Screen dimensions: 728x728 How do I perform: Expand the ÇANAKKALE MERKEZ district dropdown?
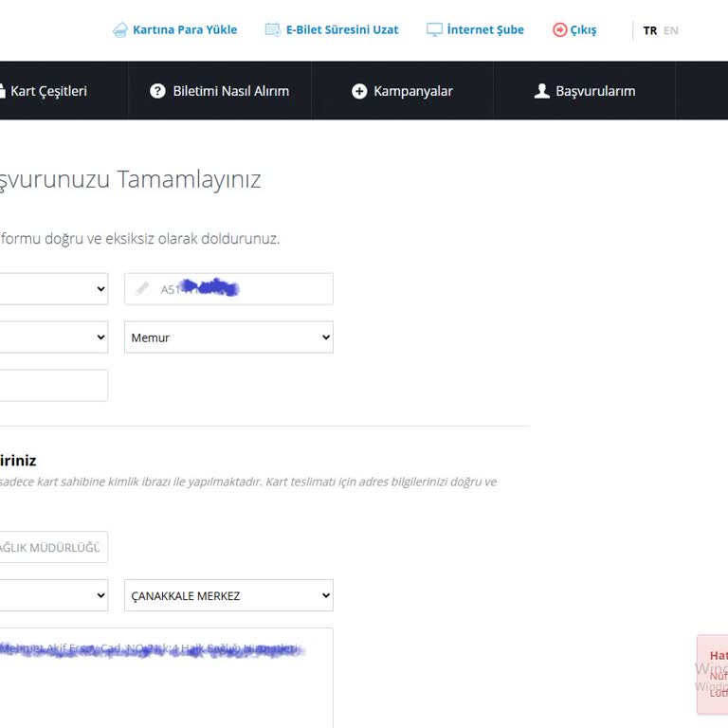coord(228,595)
